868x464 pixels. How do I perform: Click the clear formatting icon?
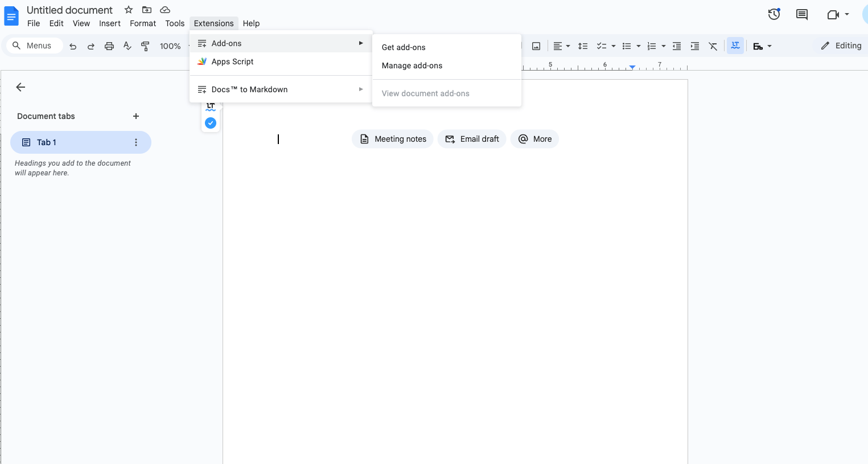point(713,46)
